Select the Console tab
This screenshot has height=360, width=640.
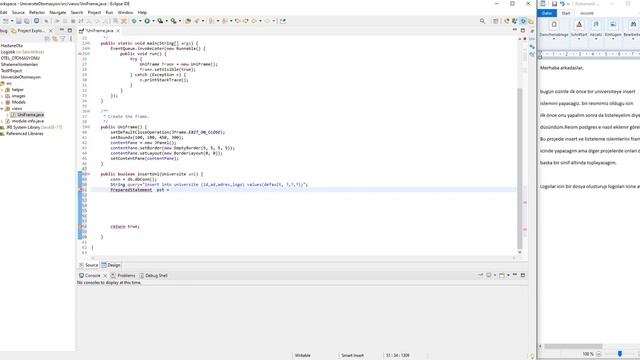coord(90,276)
